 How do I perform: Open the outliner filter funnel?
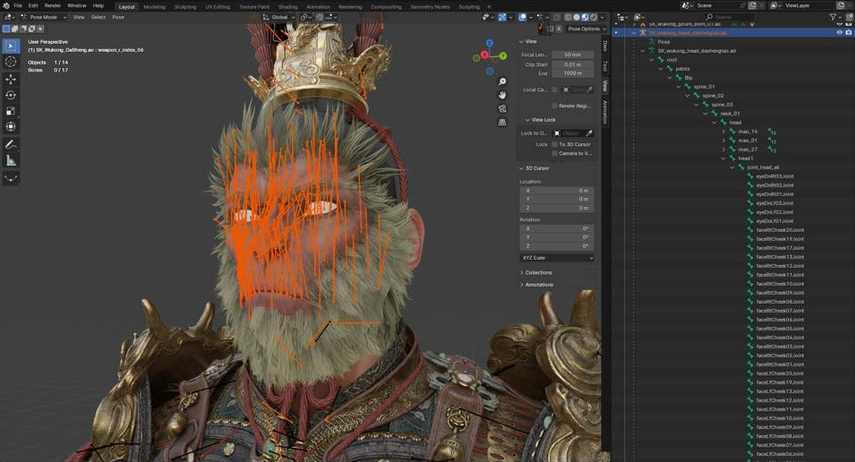(x=834, y=17)
